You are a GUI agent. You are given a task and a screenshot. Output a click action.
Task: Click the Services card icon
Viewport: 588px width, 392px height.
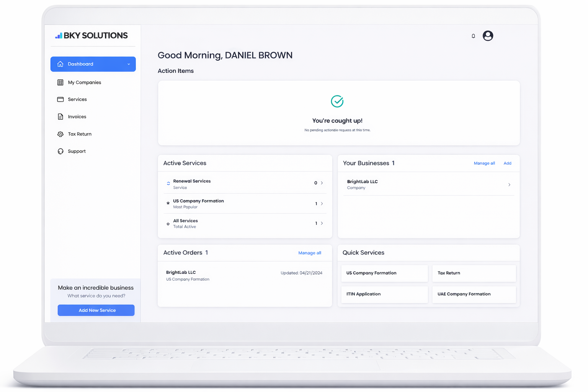(60, 100)
